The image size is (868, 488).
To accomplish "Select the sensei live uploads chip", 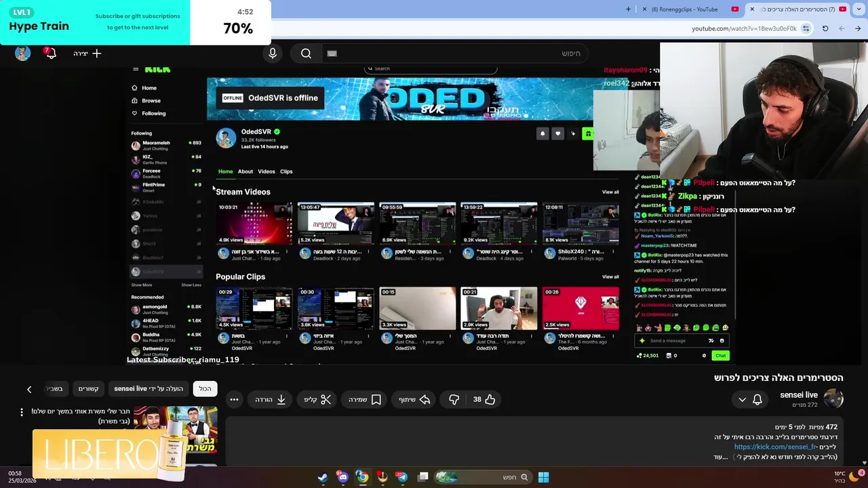I will (149, 388).
